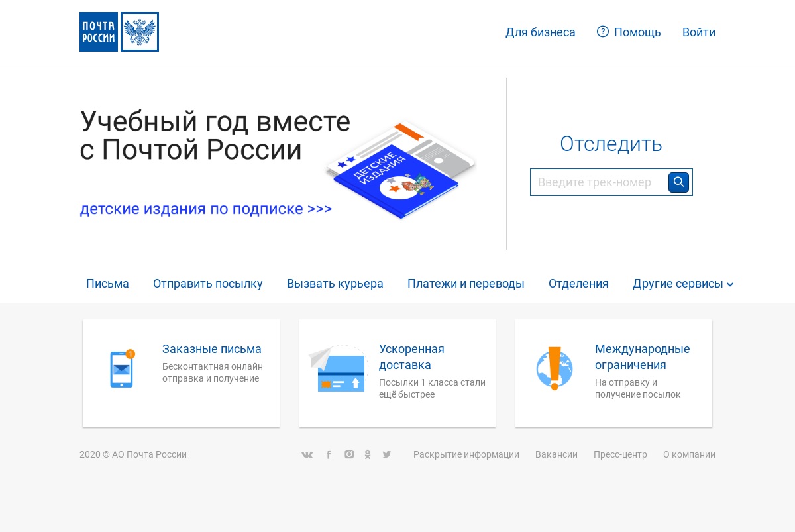Open Раскрытие информации footer link
The height and width of the screenshot is (532, 795).
466,454
